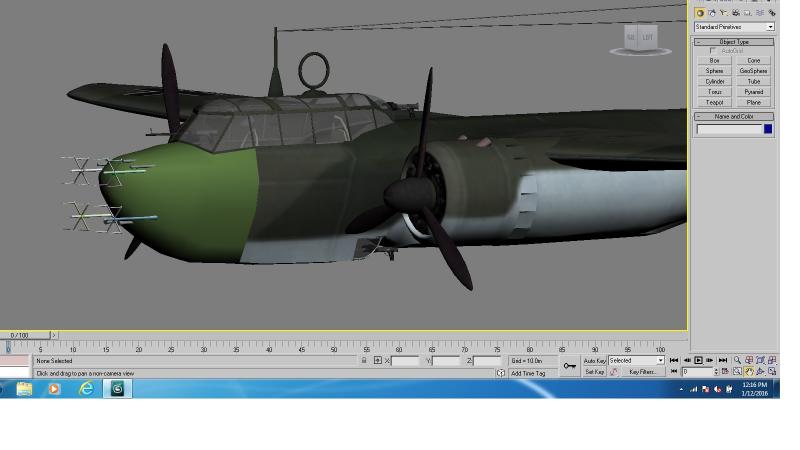This screenshot has height=450, width=800.
Task: Toggle the Auto Key mode button
Action: click(x=594, y=361)
